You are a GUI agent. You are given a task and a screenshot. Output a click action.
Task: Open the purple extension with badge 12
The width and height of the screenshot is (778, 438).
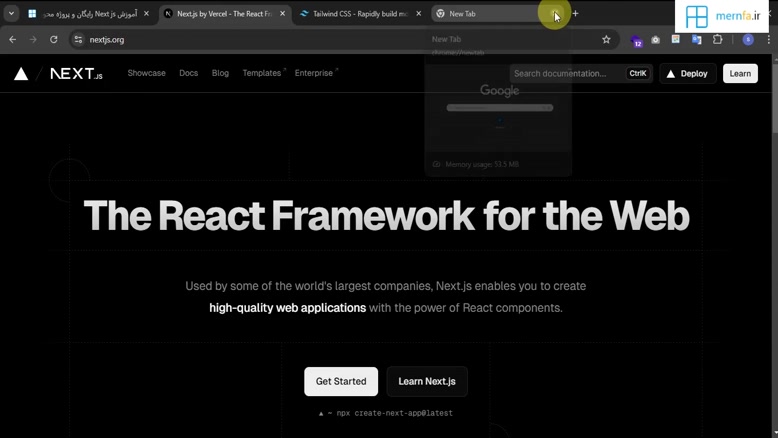click(636, 41)
